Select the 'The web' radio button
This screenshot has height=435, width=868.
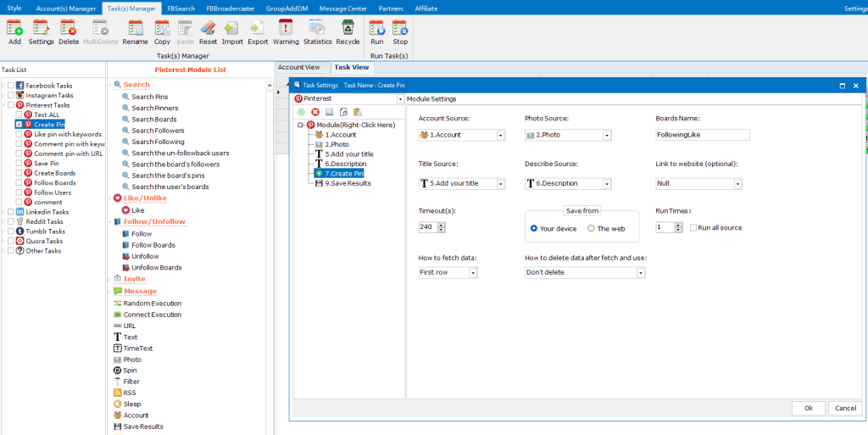coord(591,228)
